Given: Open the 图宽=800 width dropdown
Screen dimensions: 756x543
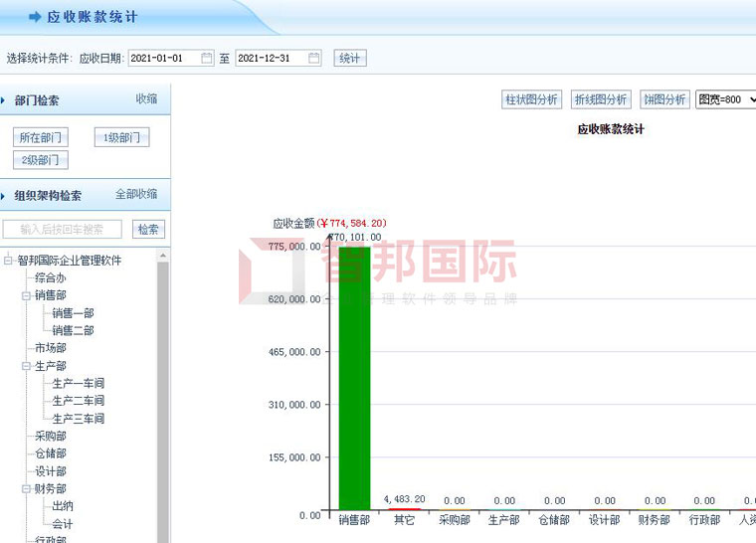Looking at the screenshot, I should (x=725, y=99).
